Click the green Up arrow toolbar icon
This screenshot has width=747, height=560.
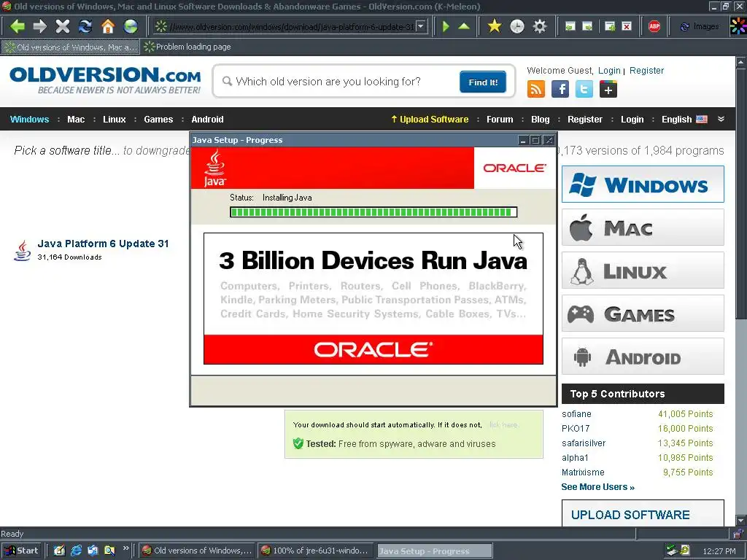464,26
